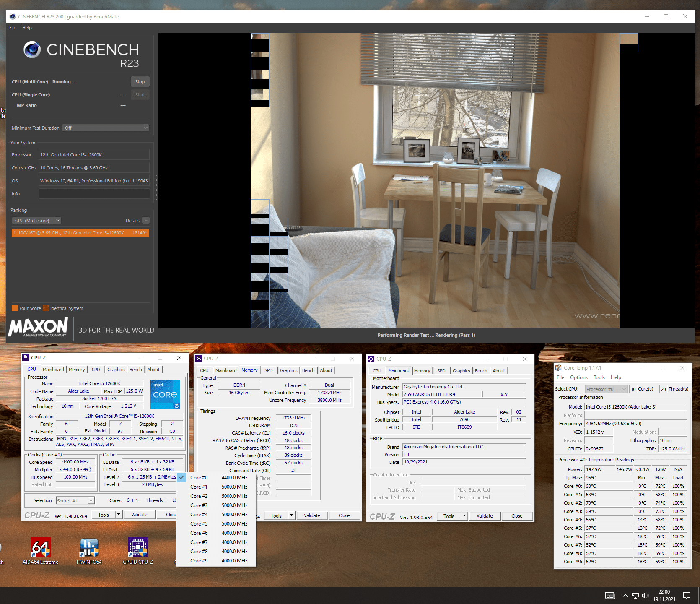The image size is (700, 604).
Task: Click the Intel Core i5 badge in CPU-Z
Action: point(165,394)
